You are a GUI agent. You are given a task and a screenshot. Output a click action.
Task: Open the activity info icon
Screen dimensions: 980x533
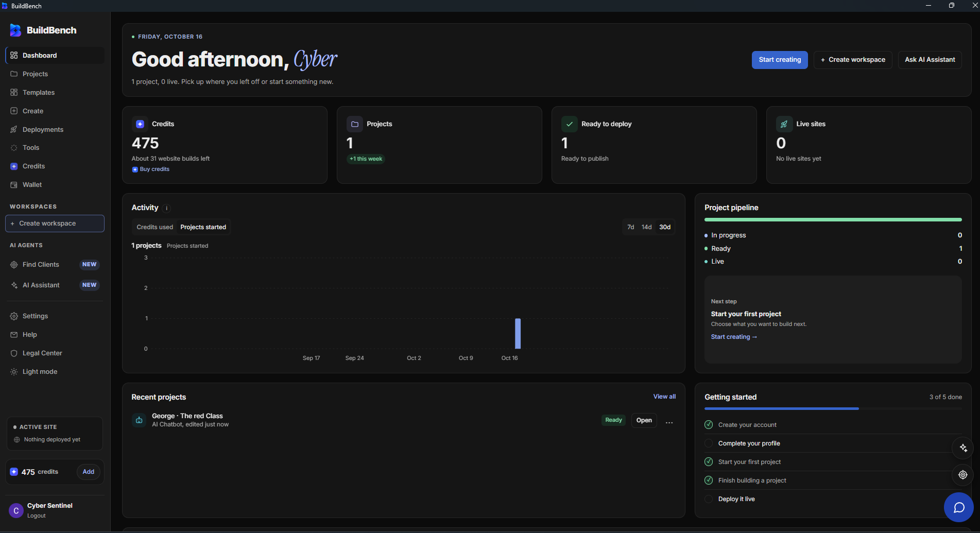(x=166, y=208)
